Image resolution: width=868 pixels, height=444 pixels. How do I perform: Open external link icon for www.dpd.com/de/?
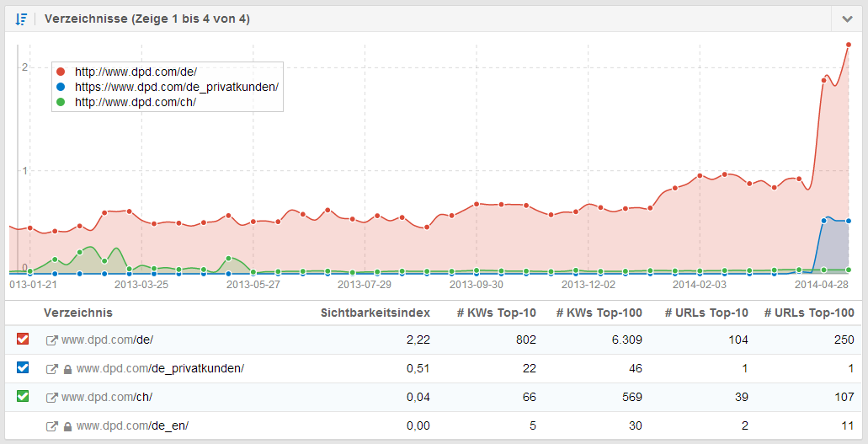click(x=51, y=340)
